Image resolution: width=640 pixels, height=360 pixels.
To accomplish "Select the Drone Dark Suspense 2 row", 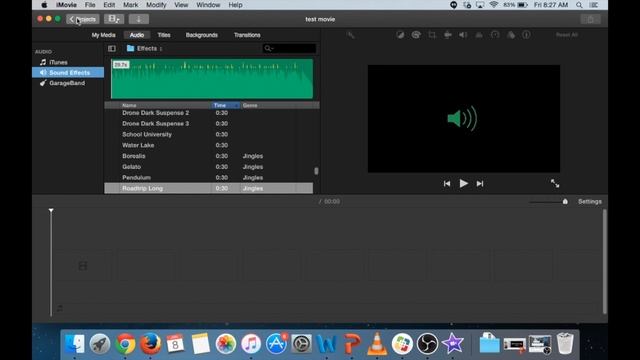I will point(209,113).
